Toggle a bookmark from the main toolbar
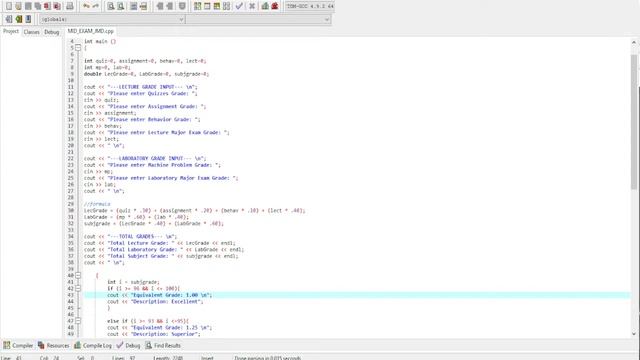640x360 pixels. coord(182,6)
